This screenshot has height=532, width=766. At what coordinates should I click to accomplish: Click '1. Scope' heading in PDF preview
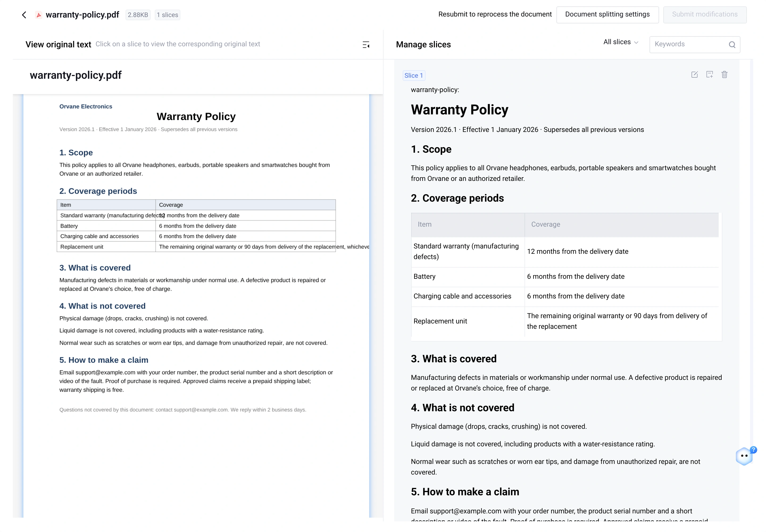click(x=76, y=153)
